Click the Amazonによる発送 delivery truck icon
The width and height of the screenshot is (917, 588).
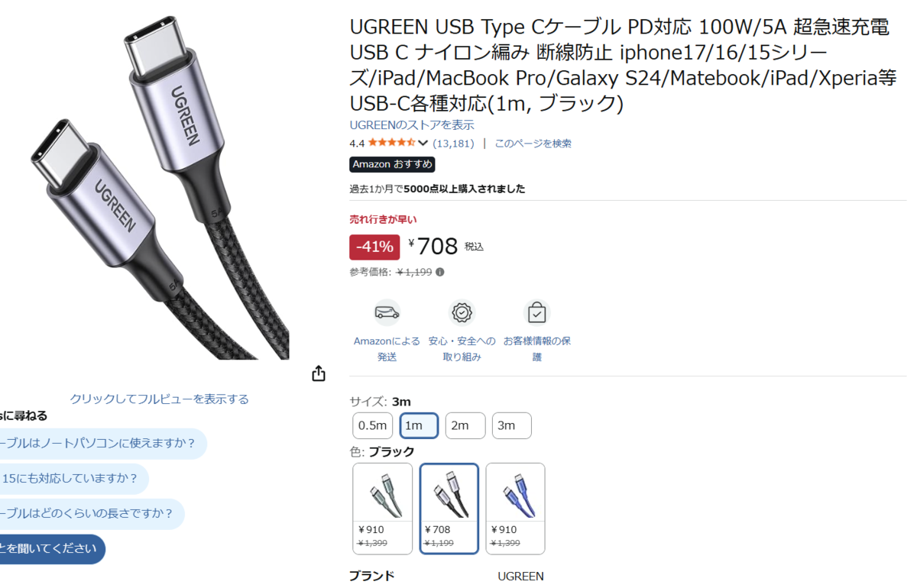(387, 312)
